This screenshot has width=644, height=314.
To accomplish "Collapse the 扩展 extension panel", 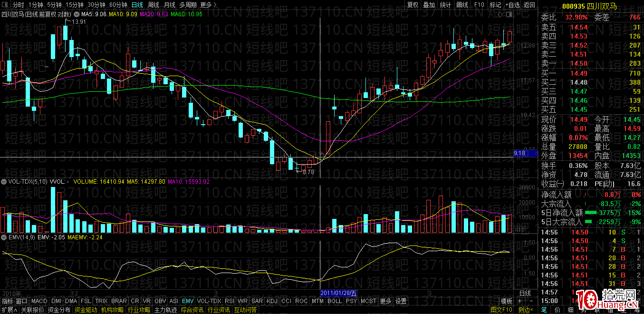I will click(x=9, y=310).
